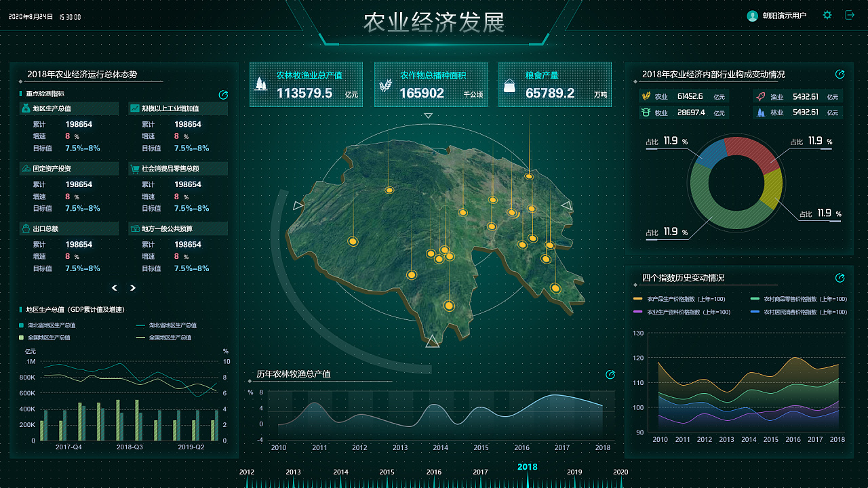Click the 牧业 28697.4 value
Image resolution: width=868 pixels, height=488 pixels.
coord(692,113)
